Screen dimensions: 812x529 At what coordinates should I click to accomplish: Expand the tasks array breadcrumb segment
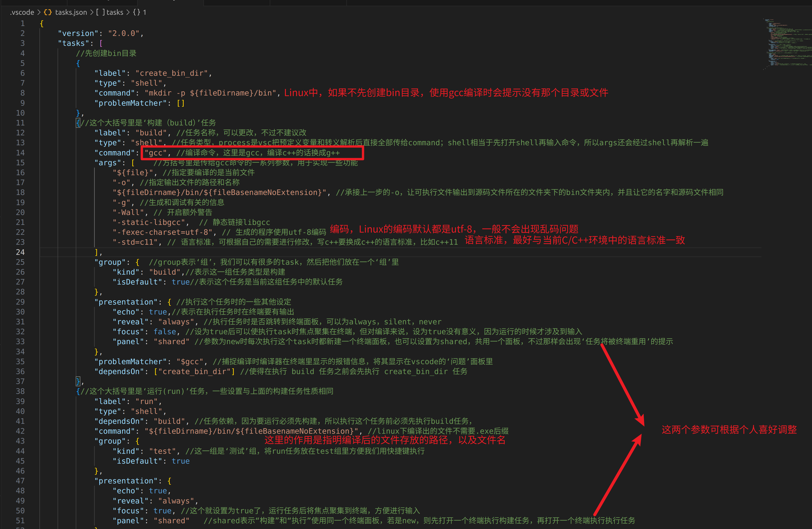(x=115, y=12)
